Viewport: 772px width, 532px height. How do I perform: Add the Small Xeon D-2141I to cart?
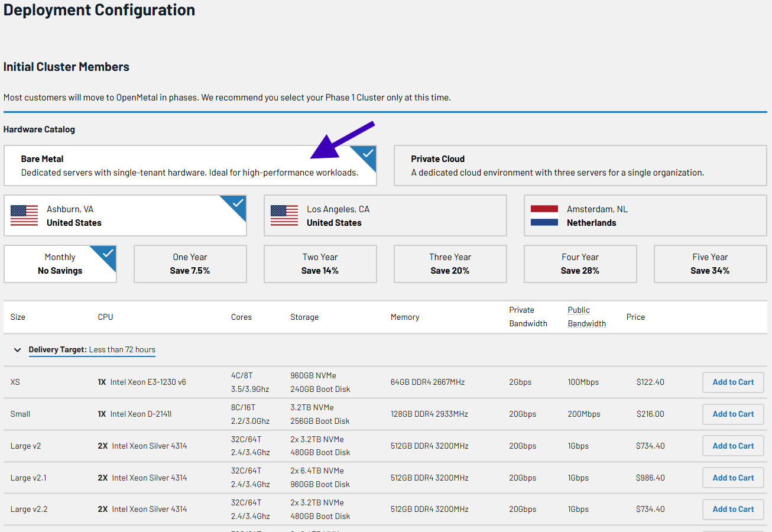point(733,414)
